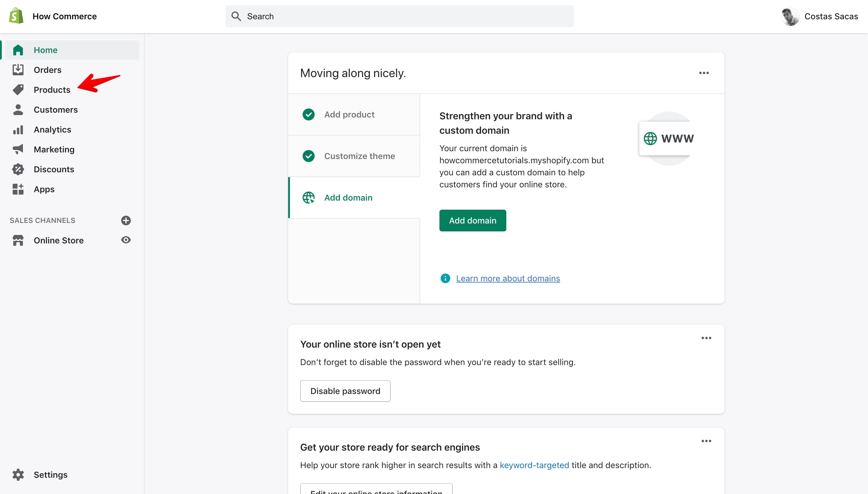Add a sales channel with plus icon
The width and height of the screenshot is (868, 494).
coord(126,220)
